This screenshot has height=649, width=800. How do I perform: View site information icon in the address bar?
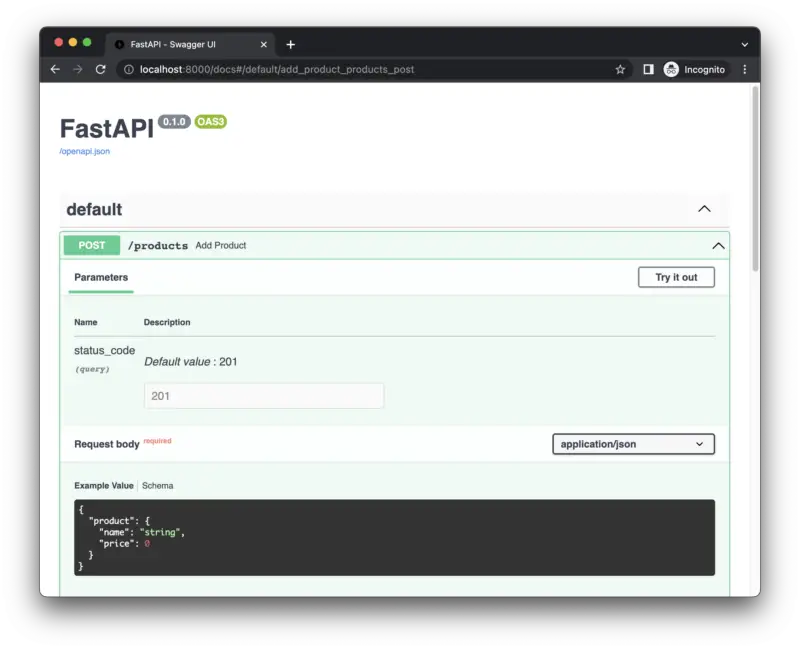[129, 69]
